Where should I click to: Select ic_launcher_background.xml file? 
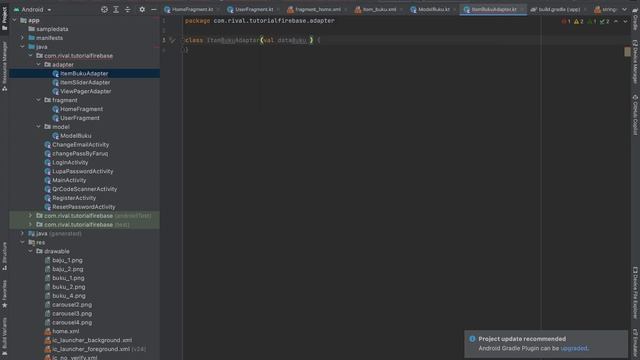click(88, 340)
